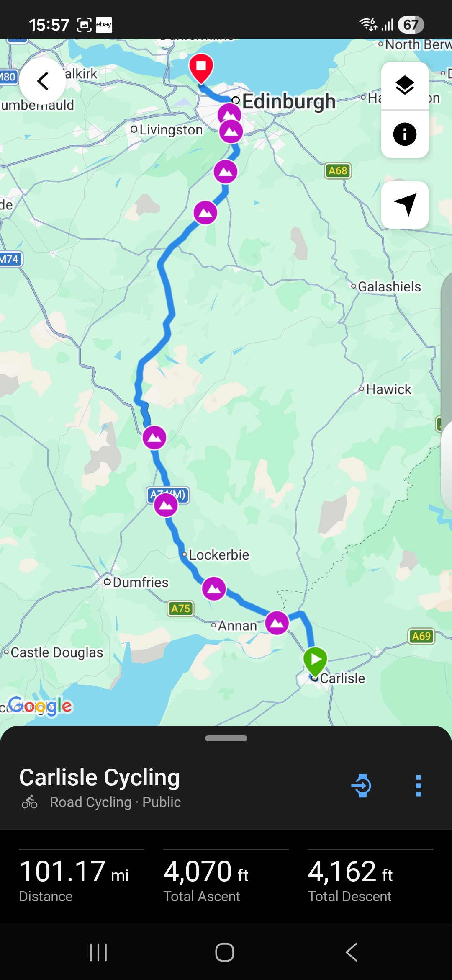Expand the course details drag handle

[x=226, y=738]
